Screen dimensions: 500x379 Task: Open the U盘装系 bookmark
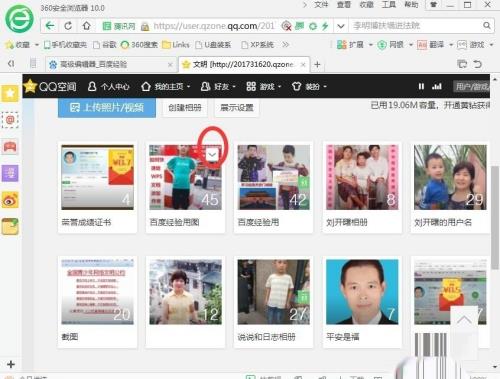point(213,45)
